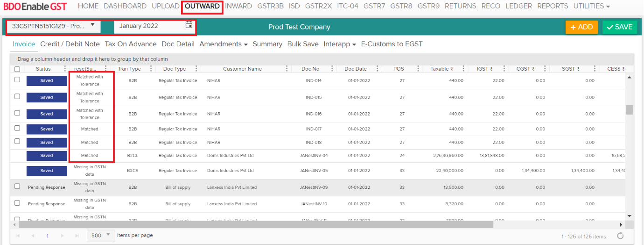This screenshot has height=245, width=644.
Task: Check the box for invoice IND-014
Action: 17,80
